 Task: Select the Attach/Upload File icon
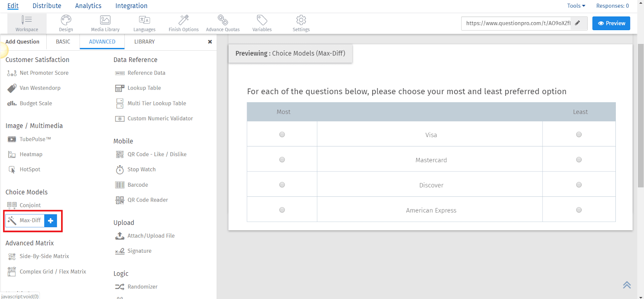pos(120,236)
